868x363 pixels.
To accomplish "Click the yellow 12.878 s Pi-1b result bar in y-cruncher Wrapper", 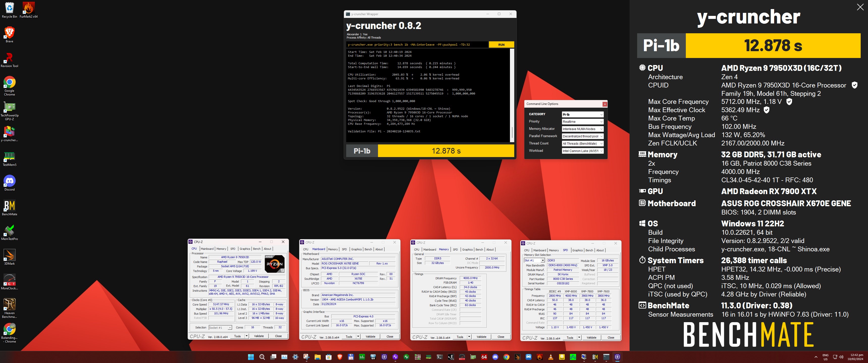I will click(x=446, y=151).
